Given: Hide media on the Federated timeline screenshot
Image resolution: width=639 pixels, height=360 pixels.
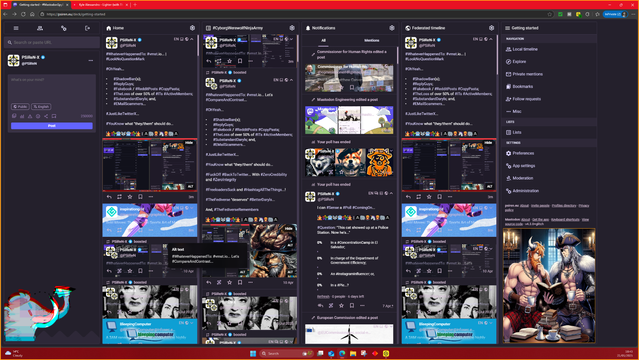Looking at the screenshot, I should pos(488,143).
